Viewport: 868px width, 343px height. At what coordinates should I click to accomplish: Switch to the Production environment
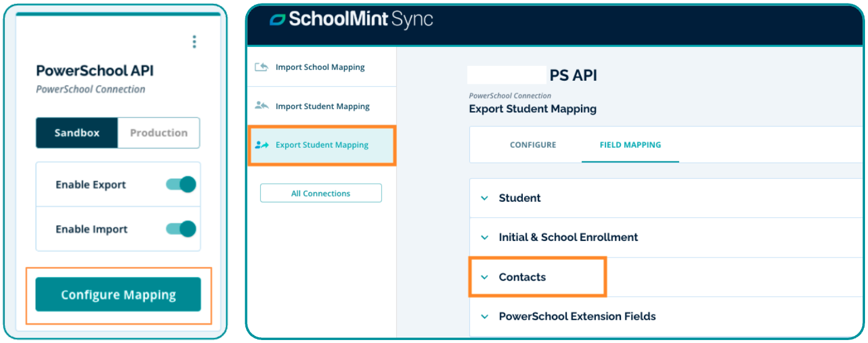pyautogui.click(x=159, y=133)
